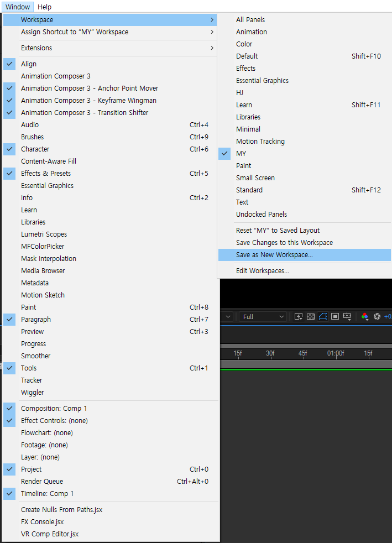The height and width of the screenshot is (543, 392).
Task: Show the Essential Graphics panel in Window menu
Action: click(110, 186)
